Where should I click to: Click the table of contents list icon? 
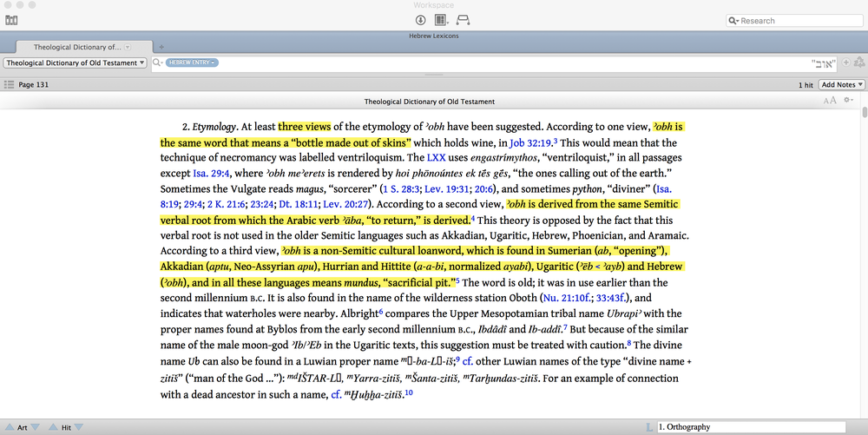tap(9, 84)
